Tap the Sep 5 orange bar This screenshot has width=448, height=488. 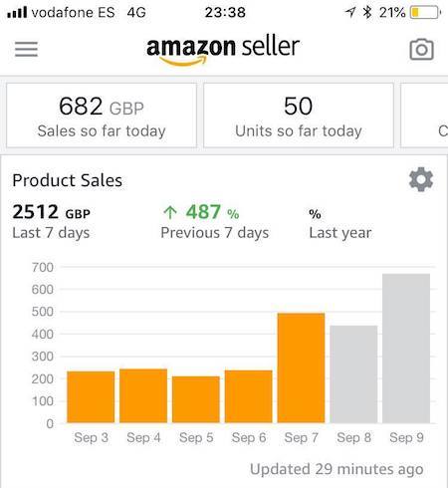[x=196, y=399]
